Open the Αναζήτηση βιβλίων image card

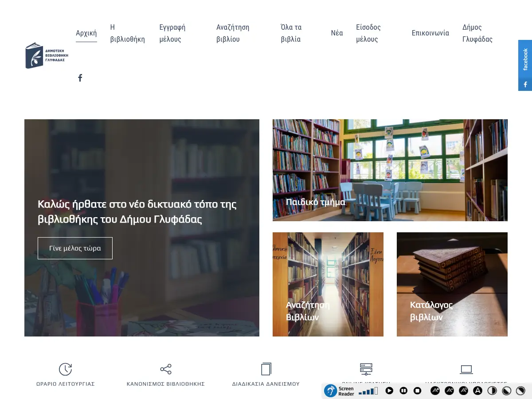[x=328, y=284]
